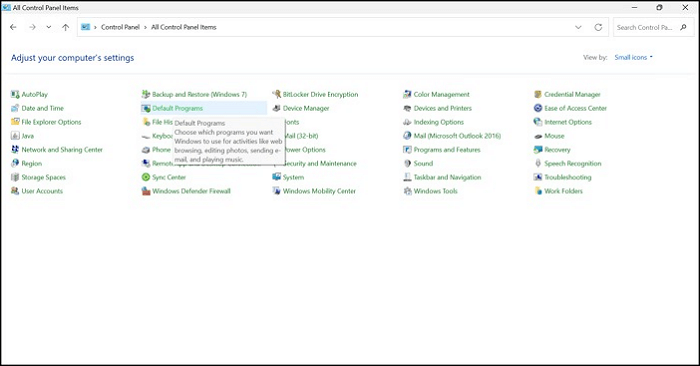Open recent locations dropdown arrow
Screen dimensions: 700x366
point(49,27)
